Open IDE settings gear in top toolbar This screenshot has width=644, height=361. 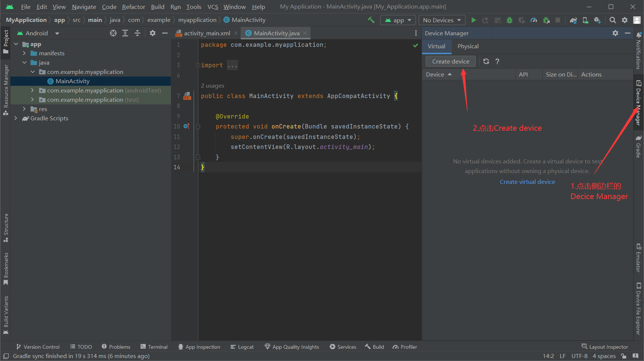coord(625,20)
